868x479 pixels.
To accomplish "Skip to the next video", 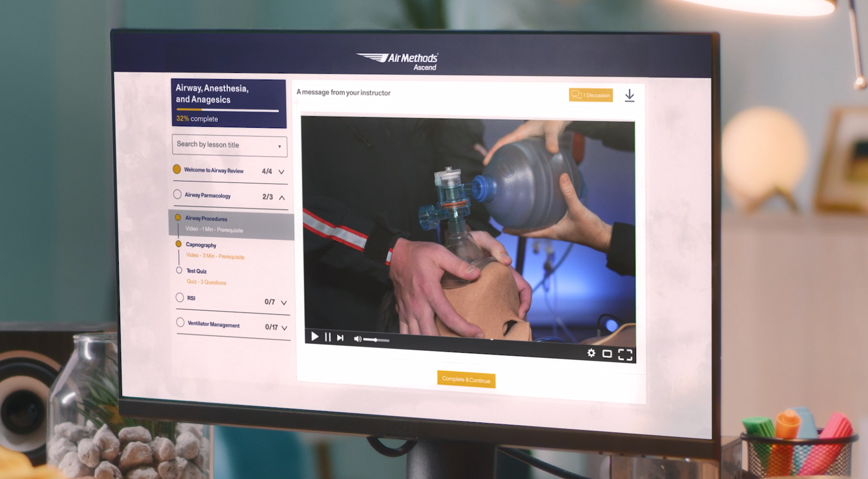I will [340, 338].
